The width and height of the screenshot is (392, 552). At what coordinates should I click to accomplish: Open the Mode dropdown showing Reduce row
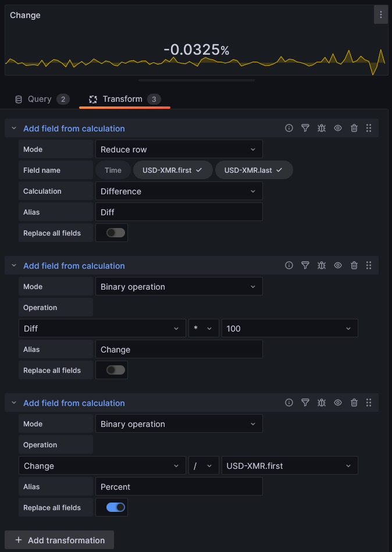pos(179,149)
